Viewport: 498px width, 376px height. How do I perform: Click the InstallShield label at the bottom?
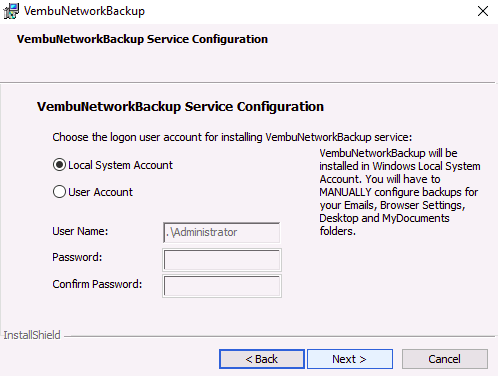32,335
